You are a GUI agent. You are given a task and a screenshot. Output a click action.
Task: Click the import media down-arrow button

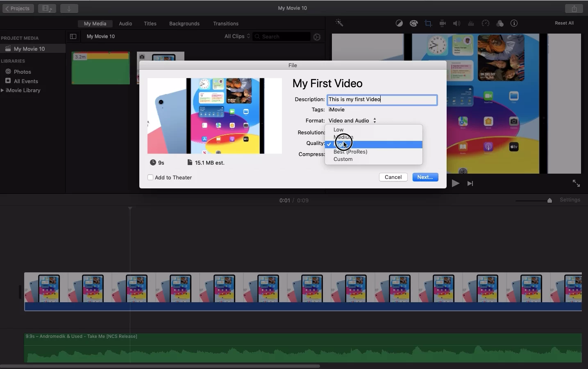69,8
